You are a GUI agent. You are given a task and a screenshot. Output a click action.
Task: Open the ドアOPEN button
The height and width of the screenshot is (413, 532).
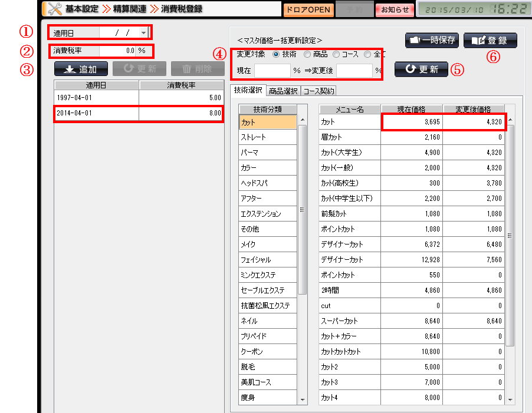tap(308, 9)
